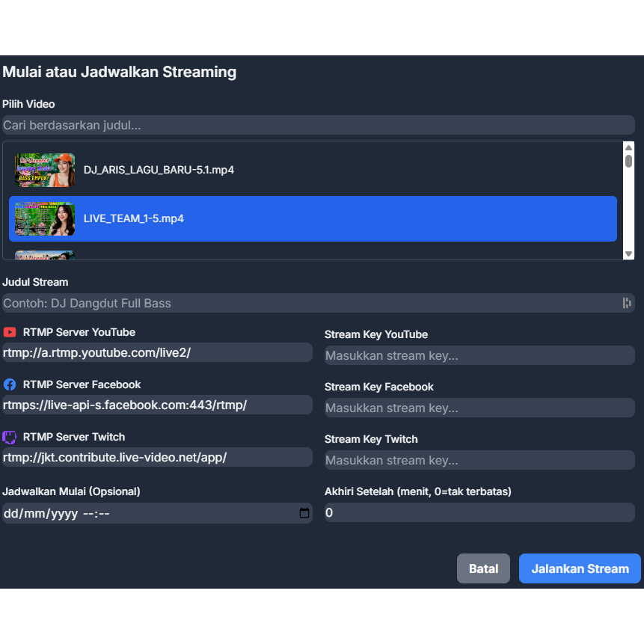Select the DJ_ARIS_LAGU_BARU-5.1.mp4 video

[x=224, y=170]
